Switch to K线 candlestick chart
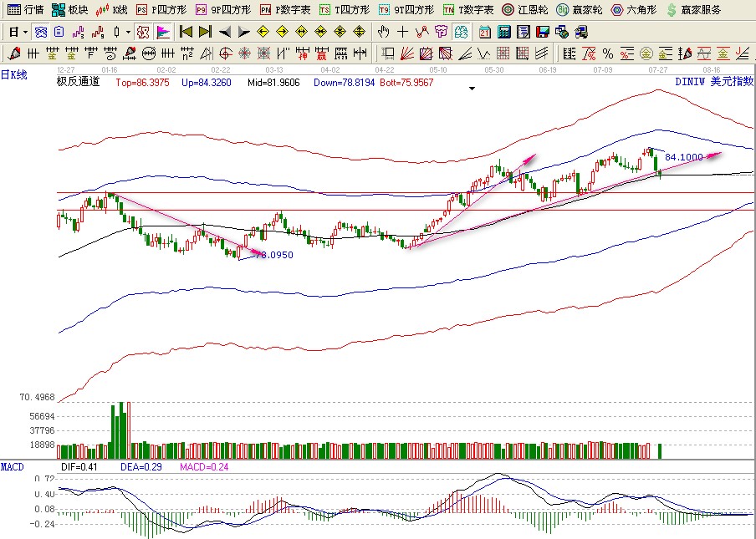The height and width of the screenshot is (539, 756). click(x=111, y=10)
